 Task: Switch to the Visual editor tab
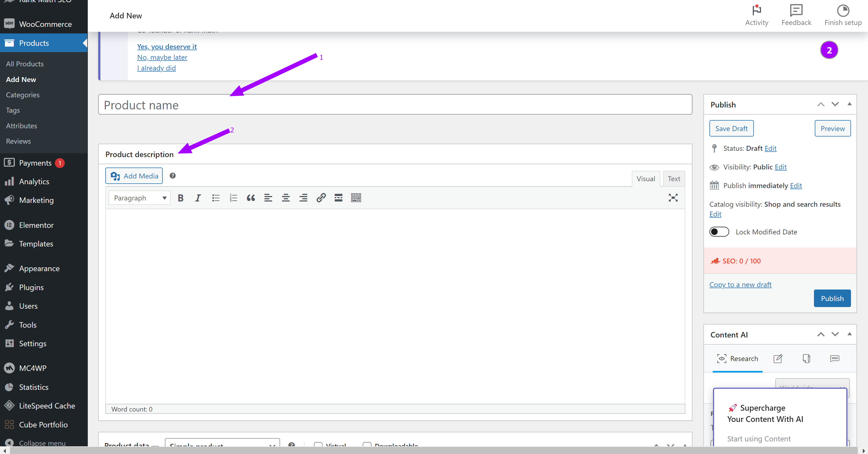point(646,179)
